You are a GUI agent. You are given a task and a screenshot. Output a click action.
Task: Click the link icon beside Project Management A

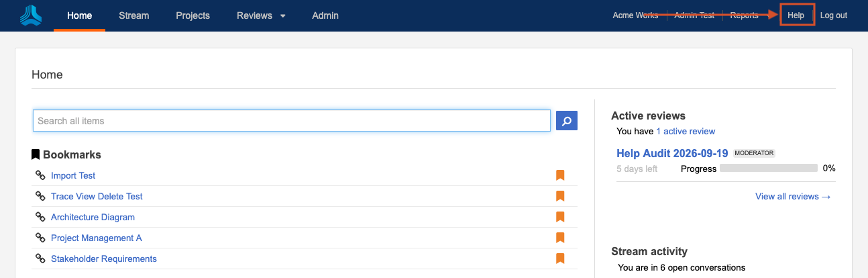tap(40, 238)
